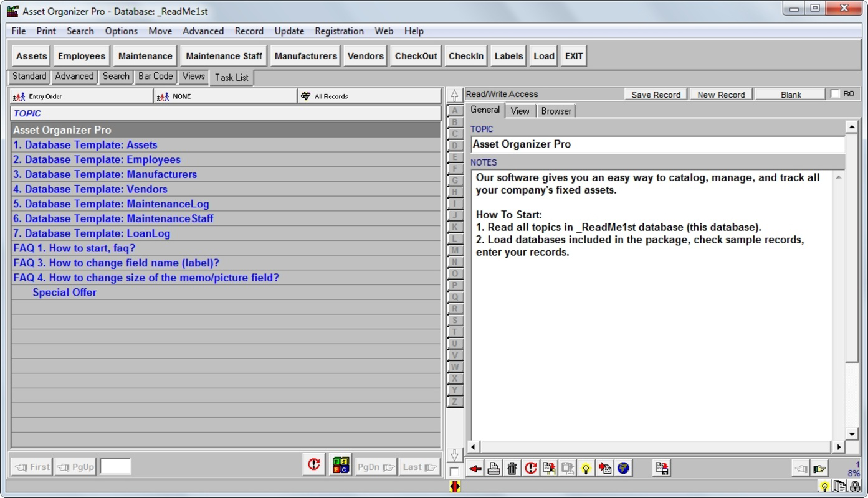
Task: Click the colored FSFC blocks icon
Action: pos(340,464)
